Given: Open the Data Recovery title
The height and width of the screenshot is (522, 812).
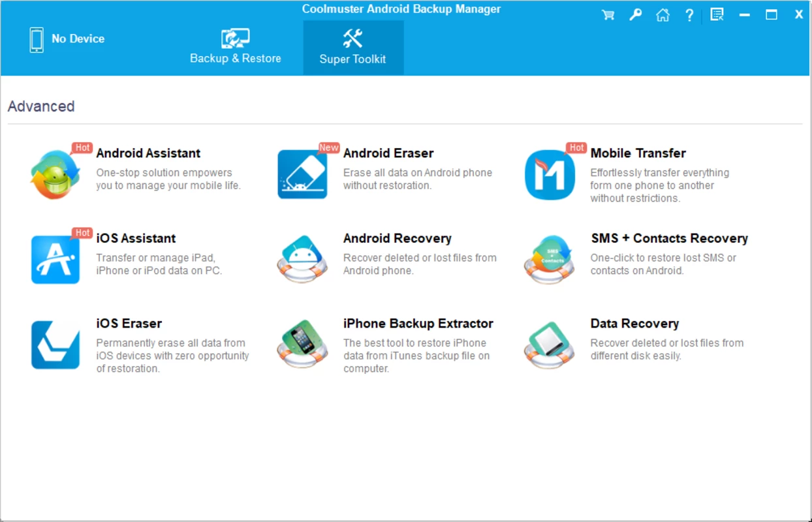Looking at the screenshot, I should pyautogui.click(x=634, y=324).
